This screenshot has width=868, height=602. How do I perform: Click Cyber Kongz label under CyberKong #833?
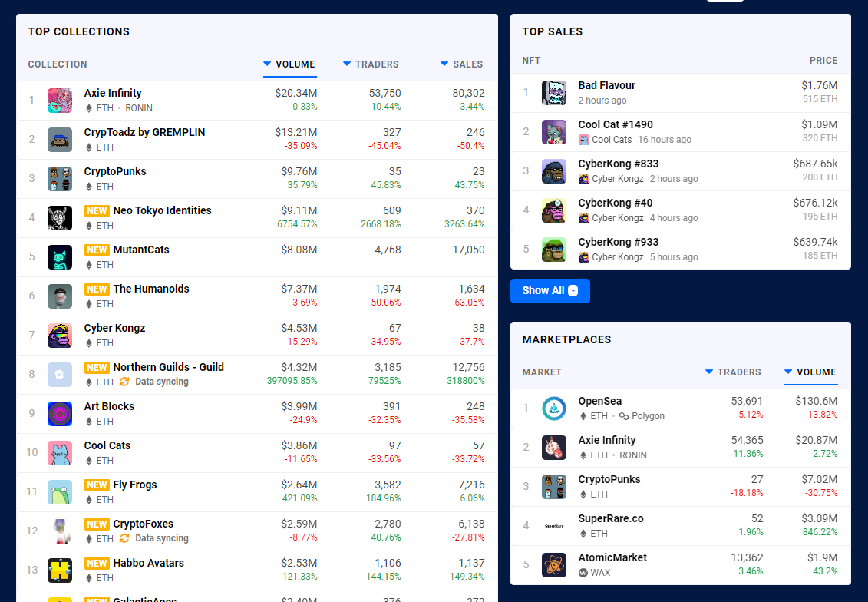[617, 179]
